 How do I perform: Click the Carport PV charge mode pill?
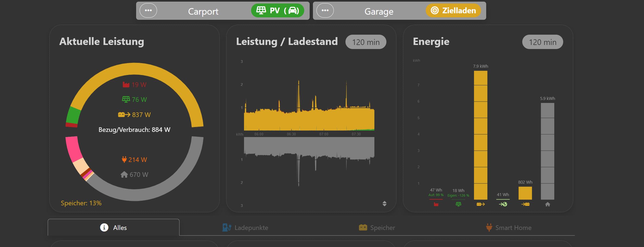(x=277, y=11)
